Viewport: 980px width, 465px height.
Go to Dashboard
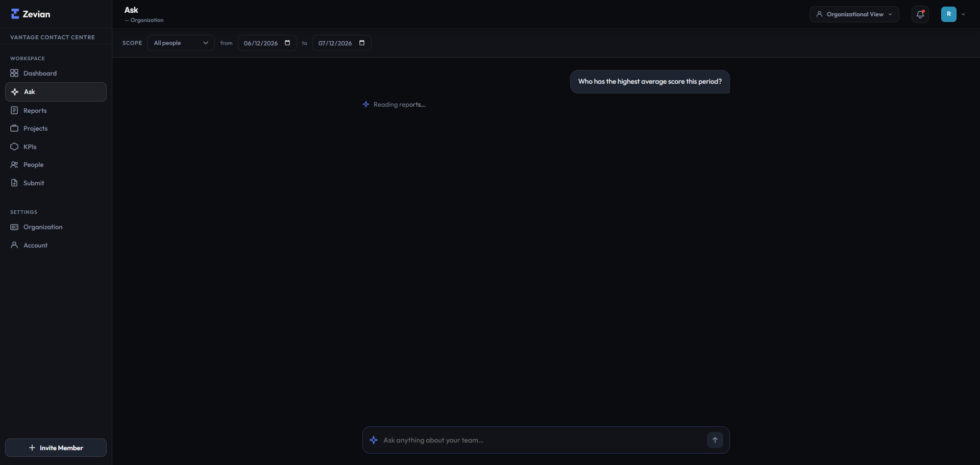[x=56, y=73]
